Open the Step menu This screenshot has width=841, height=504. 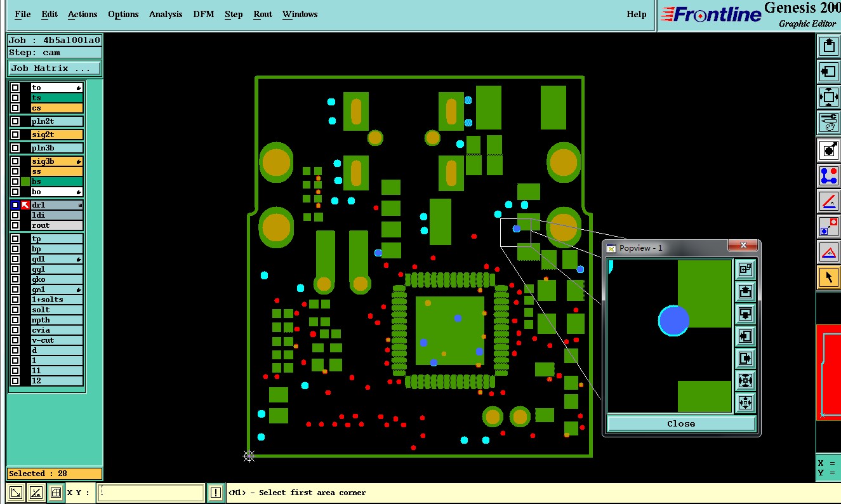coord(234,14)
